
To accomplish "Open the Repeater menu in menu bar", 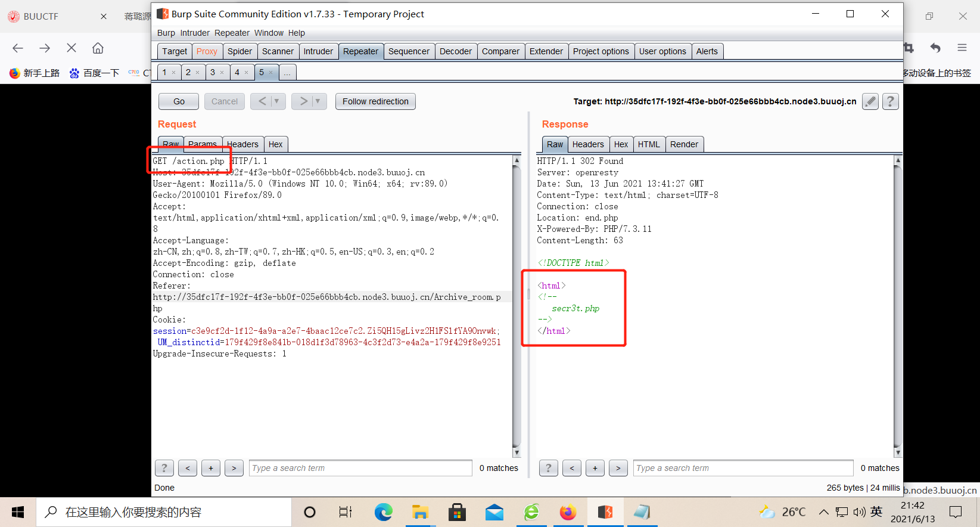I will (232, 33).
